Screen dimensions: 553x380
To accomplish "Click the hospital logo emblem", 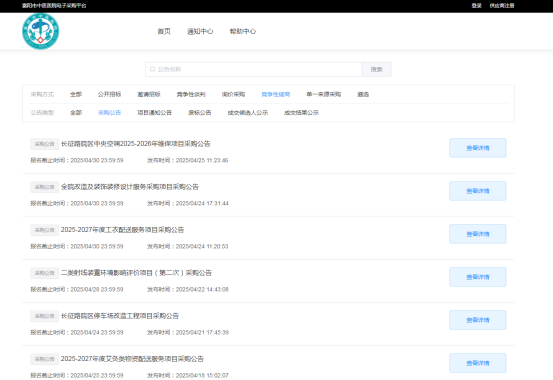I will click(40, 31).
